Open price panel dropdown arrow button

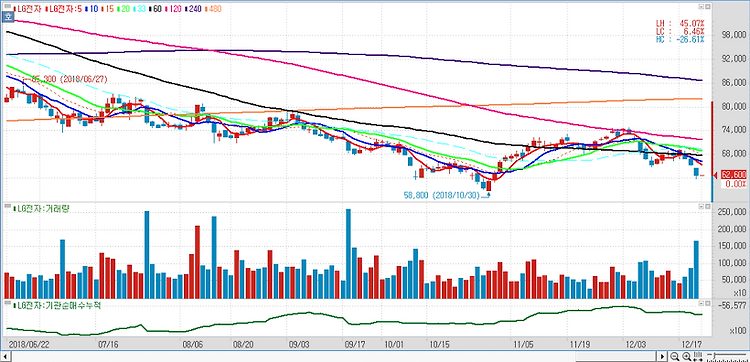pos(701,7)
